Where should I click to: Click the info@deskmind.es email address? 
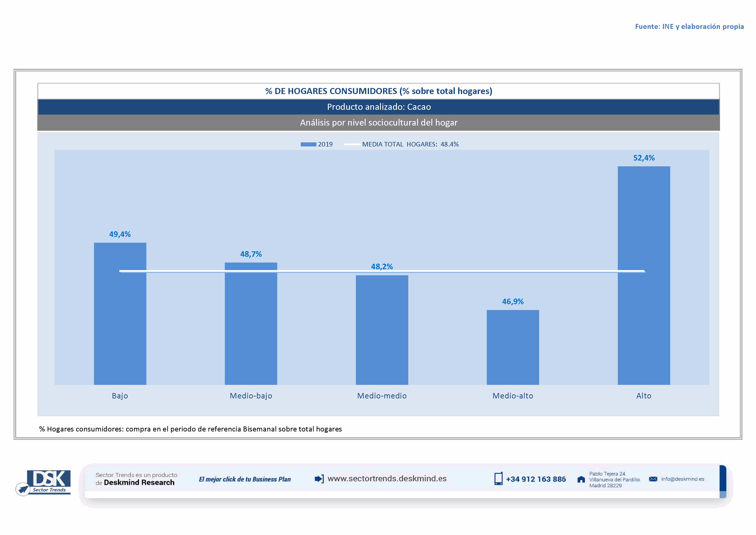[682, 479]
